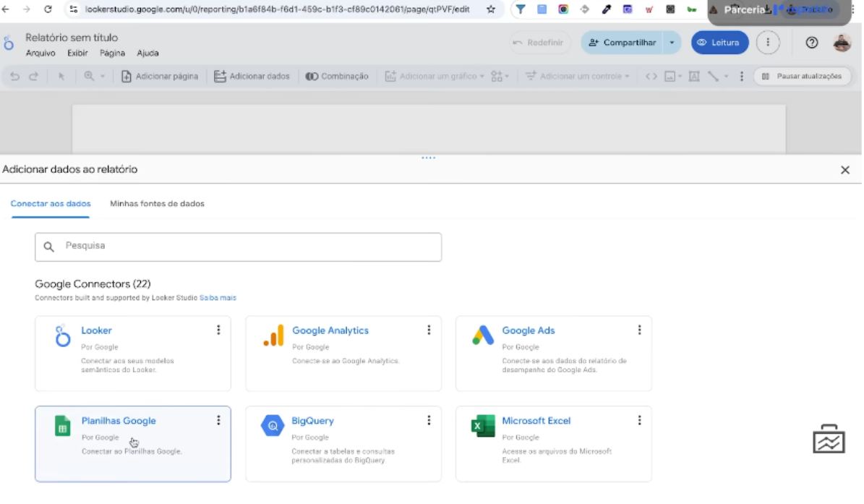Viewport: 864px width, 504px height.
Task: Click the Adicionar página toolbar button
Action: click(x=159, y=77)
